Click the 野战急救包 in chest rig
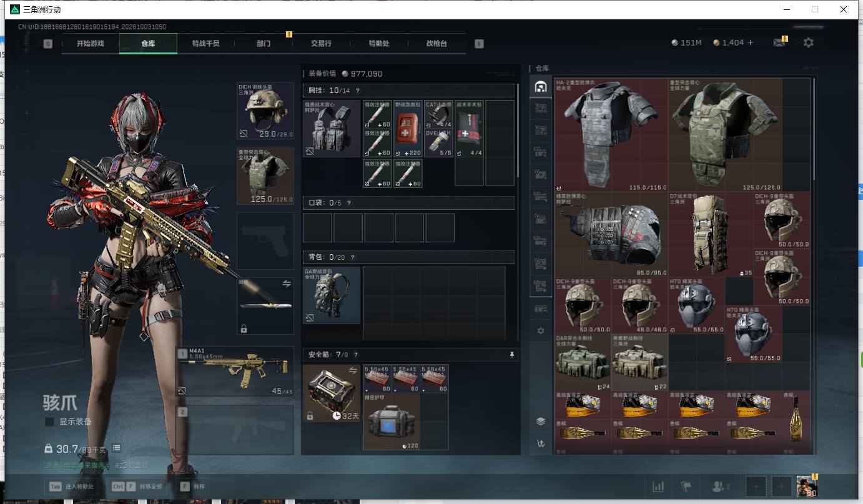The width and height of the screenshot is (863, 504). (x=408, y=129)
